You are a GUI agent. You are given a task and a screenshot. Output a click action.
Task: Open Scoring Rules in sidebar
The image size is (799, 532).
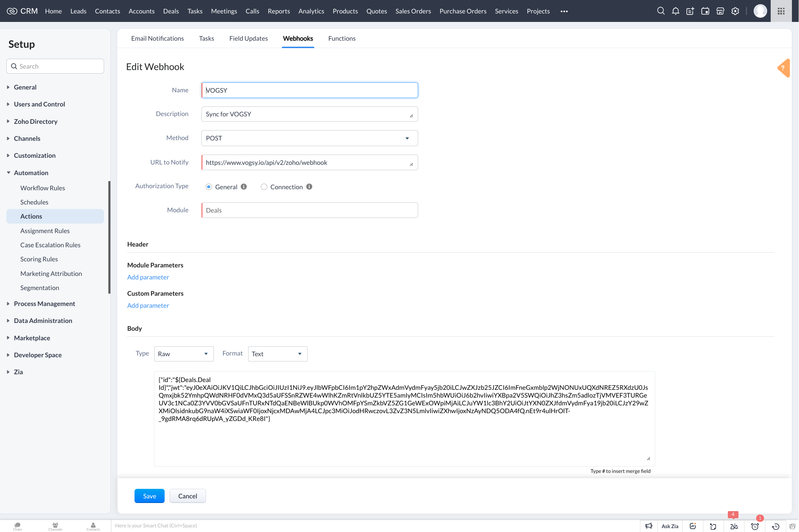tap(39, 259)
